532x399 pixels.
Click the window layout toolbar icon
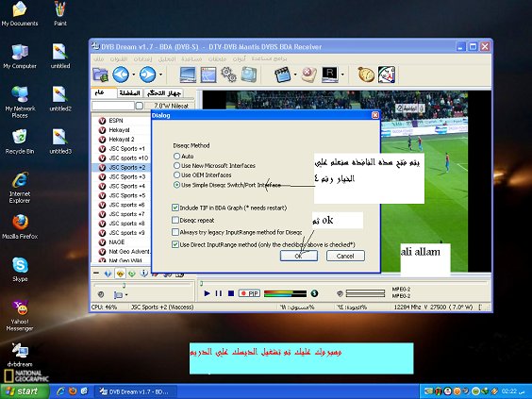(x=208, y=75)
